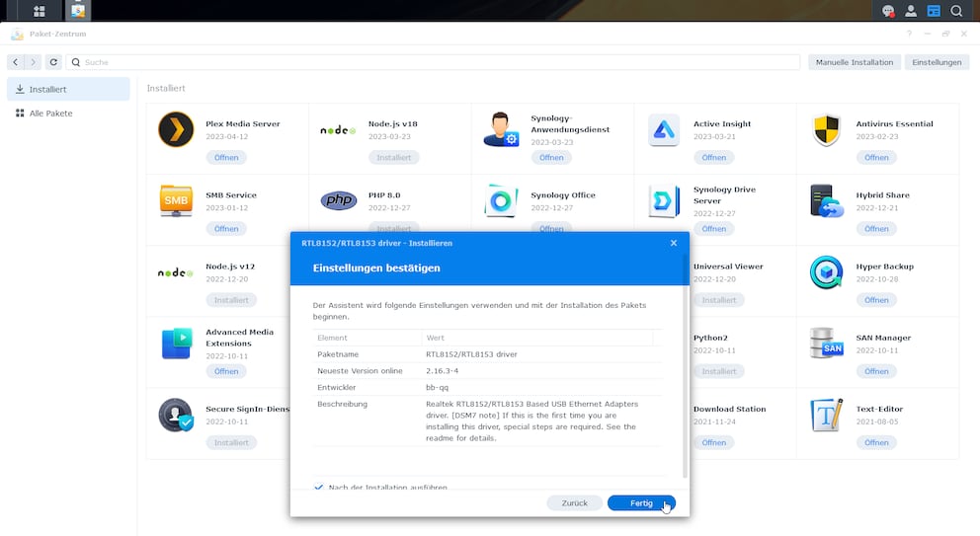Click the Paketname row label
This screenshot has width=980, height=536.
(x=338, y=354)
